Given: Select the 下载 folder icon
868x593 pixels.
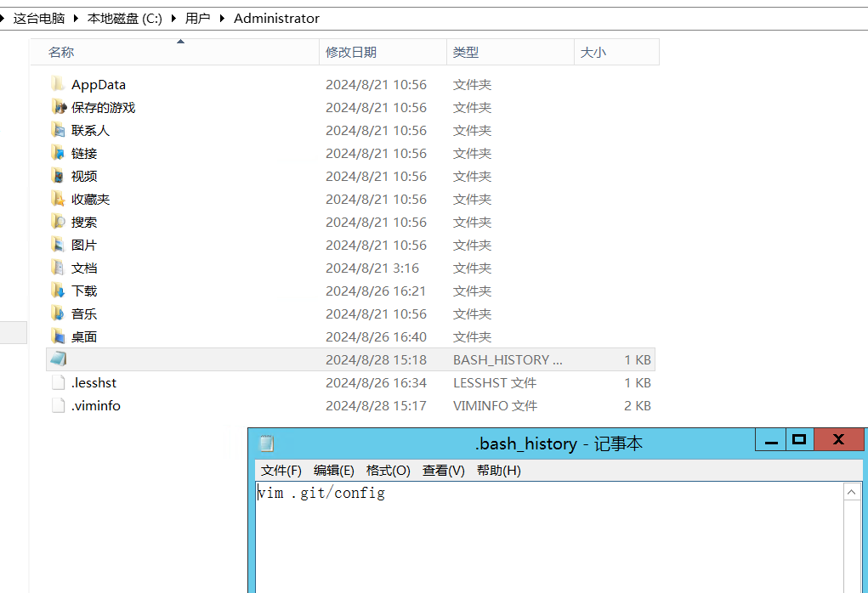Looking at the screenshot, I should pyautogui.click(x=58, y=291).
